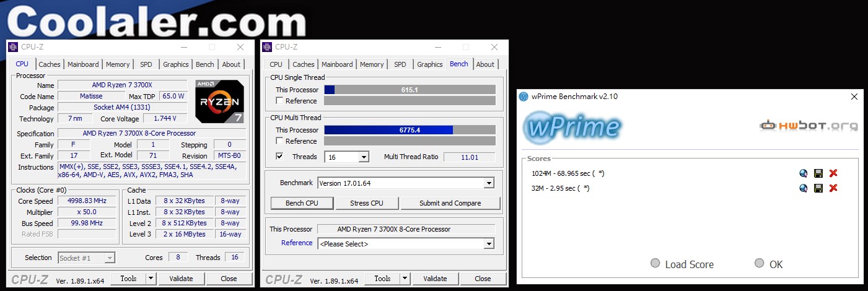
Task: Click Submit and Compare button
Action: click(450, 203)
